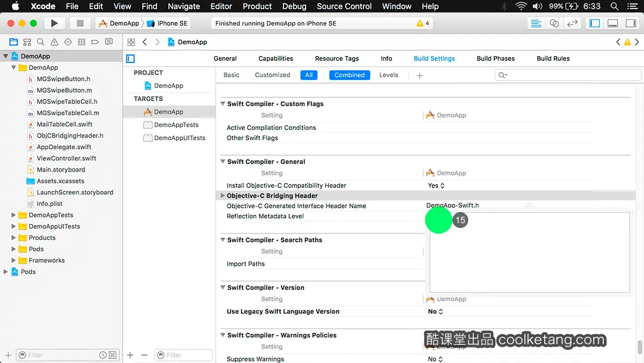Change Install Objective-C Compatibility Header value
644x363 pixels.
(x=436, y=186)
